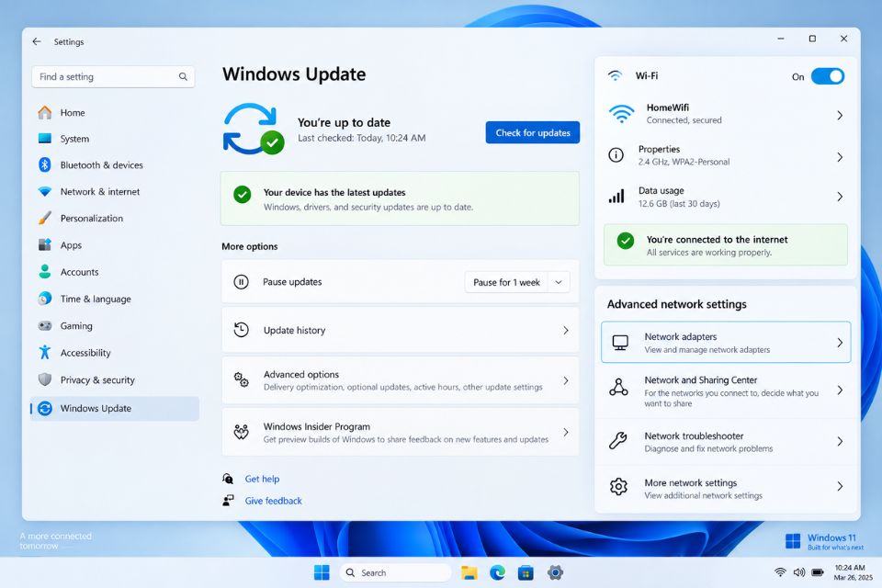
Task: Click the volume speaker tray icon
Action: [x=798, y=572]
